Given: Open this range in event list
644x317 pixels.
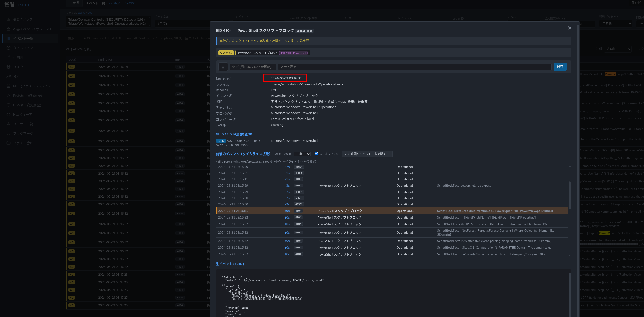Looking at the screenshot, I should point(367,154).
